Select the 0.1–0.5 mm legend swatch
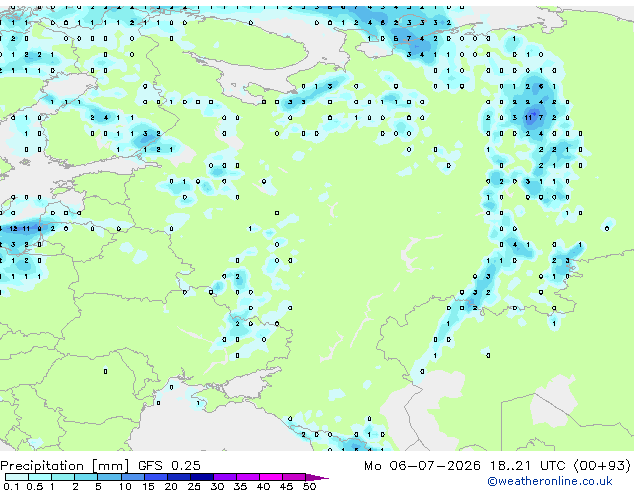The image size is (634, 490). pyautogui.click(x=17, y=477)
